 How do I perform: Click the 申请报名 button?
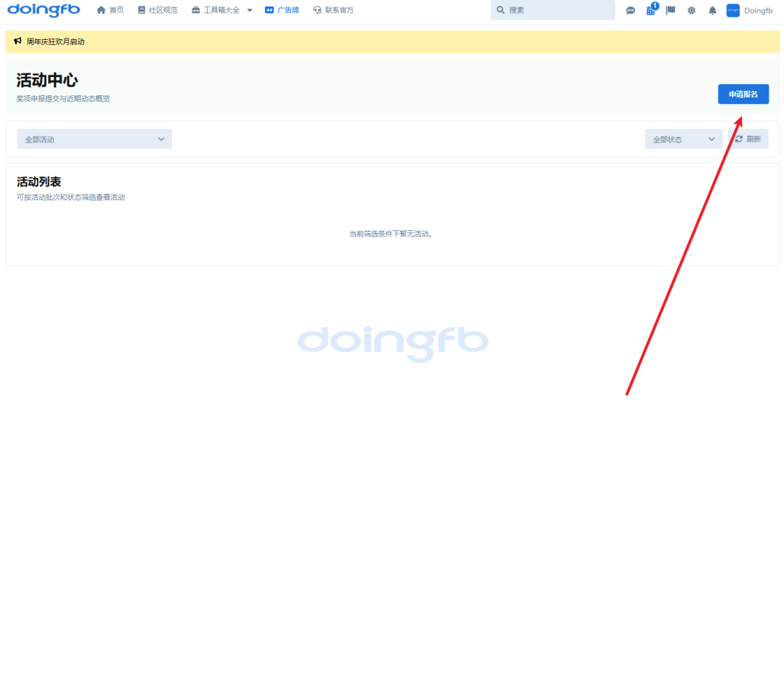[x=743, y=94]
